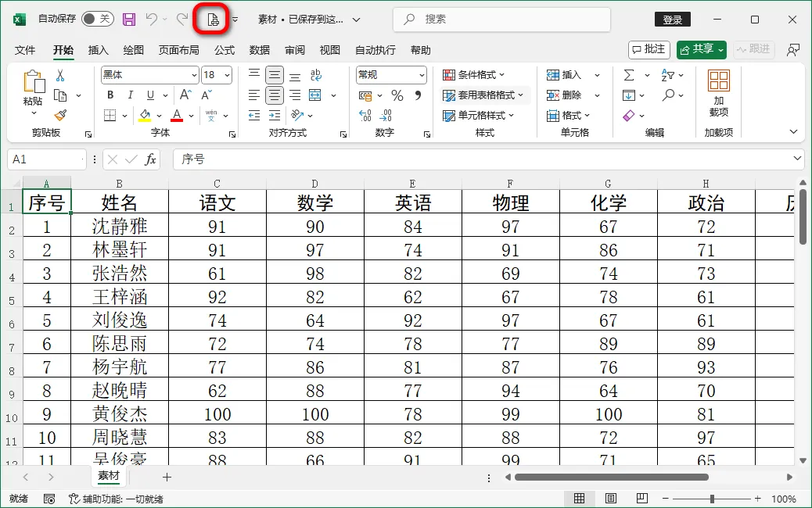Screen dimensions: 812x508
Task: Click the search box (搜索)
Action: click(501, 19)
